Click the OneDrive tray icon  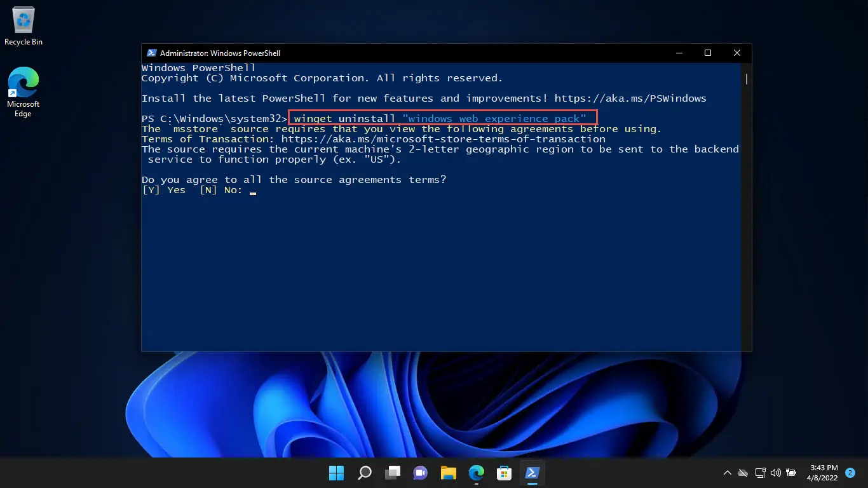743,473
